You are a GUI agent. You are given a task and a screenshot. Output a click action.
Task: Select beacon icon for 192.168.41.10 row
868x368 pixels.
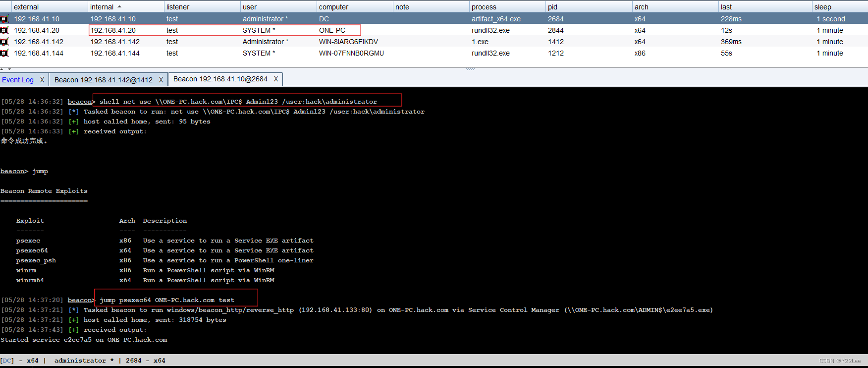pyautogui.click(x=4, y=19)
